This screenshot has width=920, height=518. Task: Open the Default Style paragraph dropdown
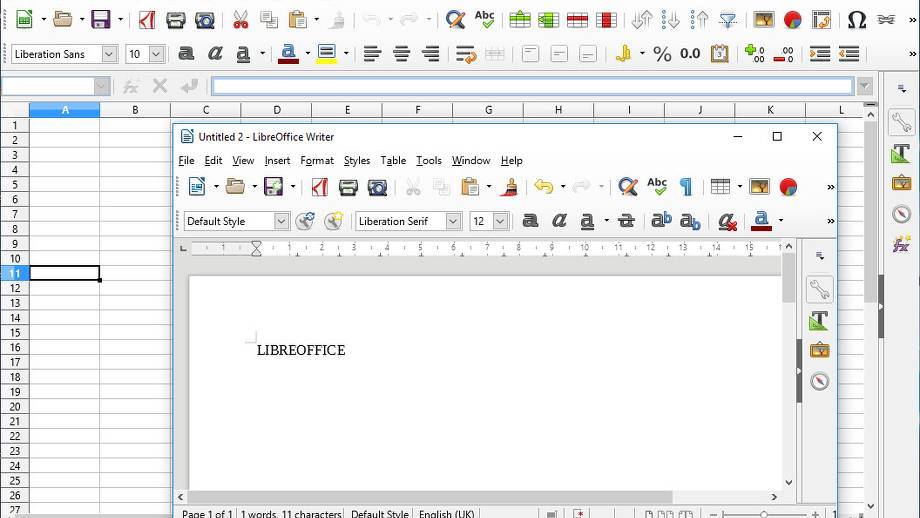click(281, 221)
